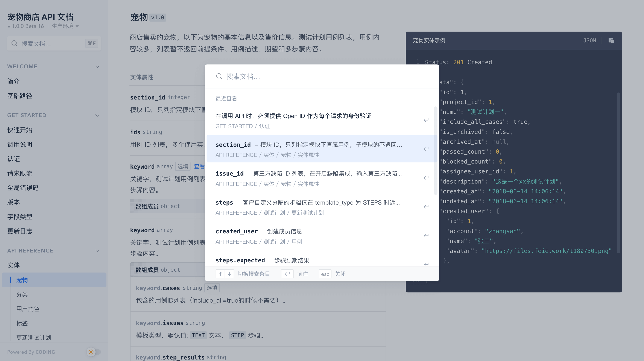This screenshot has width=644, height=361.
Task: Select the 更新测试计划 tree item
Action: (x=34, y=338)
